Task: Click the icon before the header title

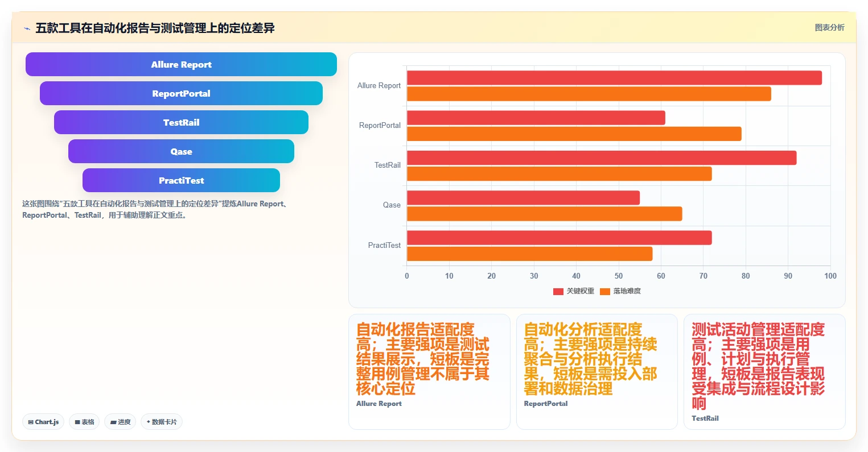Action: [x=27, y=28]
